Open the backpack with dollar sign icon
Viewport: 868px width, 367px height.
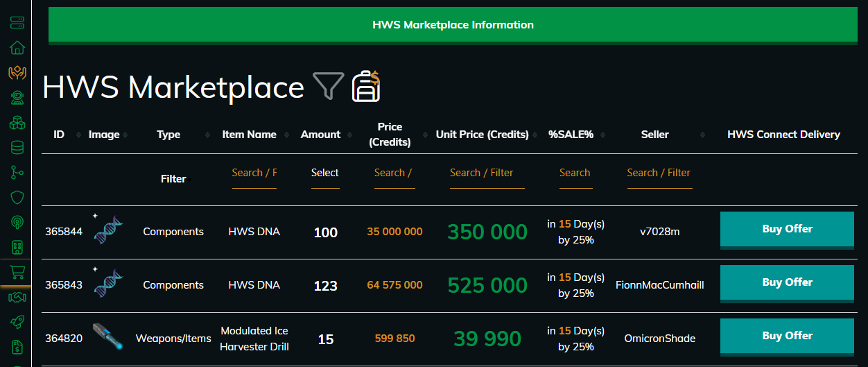pos(365,87)
